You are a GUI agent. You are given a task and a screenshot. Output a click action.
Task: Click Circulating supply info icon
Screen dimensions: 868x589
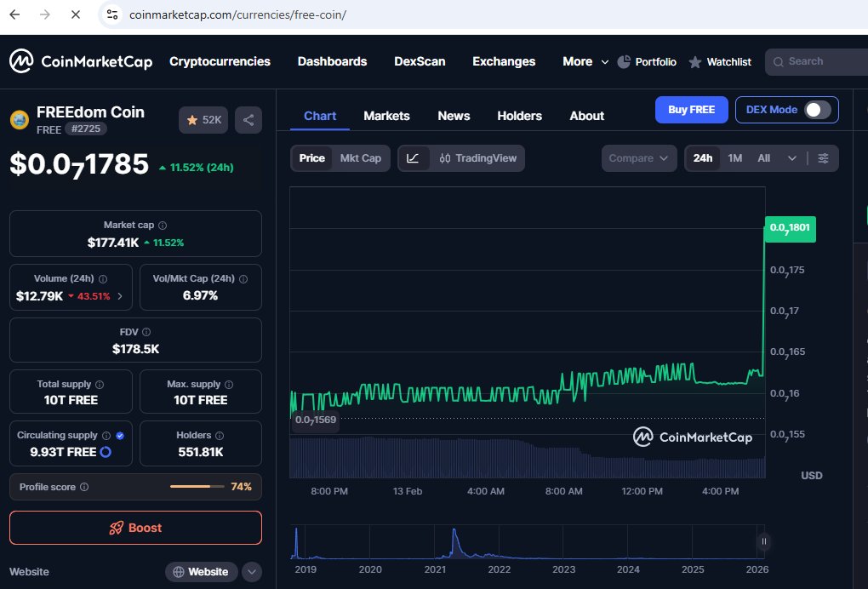pyautogui.click(x=106, y=436)
